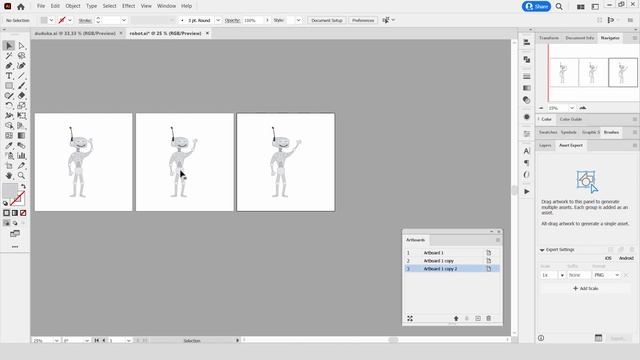Set color mode to Color
Viewport: 640px width, 360px height.
click(x=6, y=213)
